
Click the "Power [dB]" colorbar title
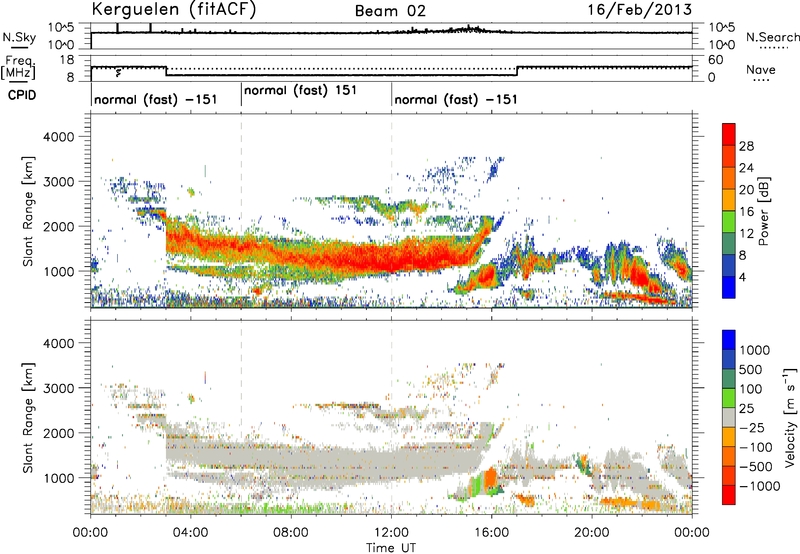764,211
